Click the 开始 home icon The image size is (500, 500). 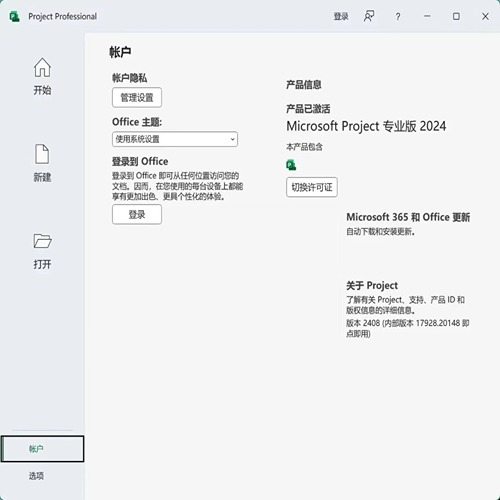coord(42,67)
